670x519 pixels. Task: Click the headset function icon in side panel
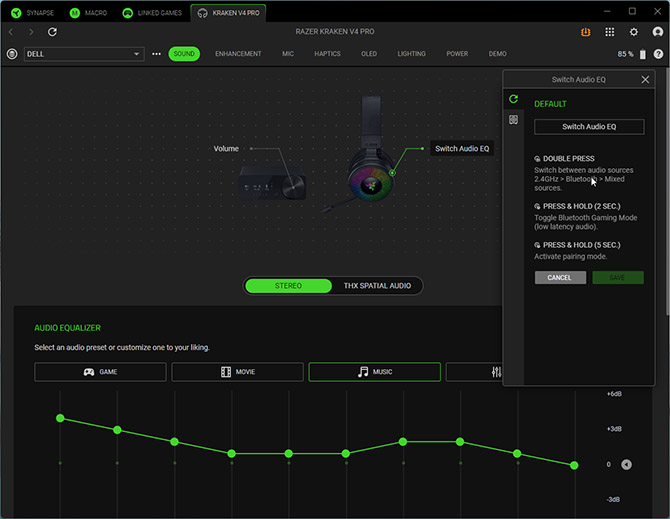(x=513, y=120)
